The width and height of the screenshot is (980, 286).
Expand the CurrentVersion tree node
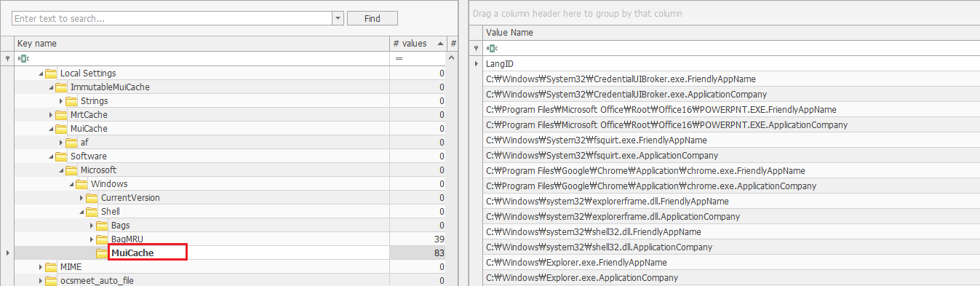click(81, 198)
